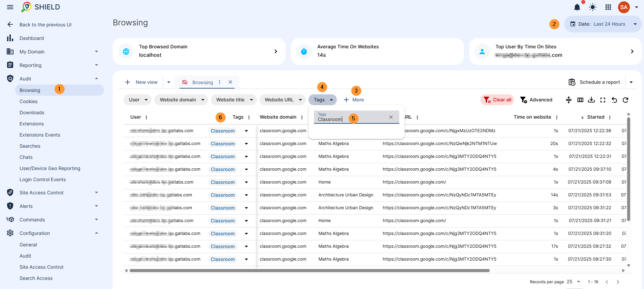This screenshot has width=644, height=289.
Task: Click the Configuration gear icon
Action: 10,233
